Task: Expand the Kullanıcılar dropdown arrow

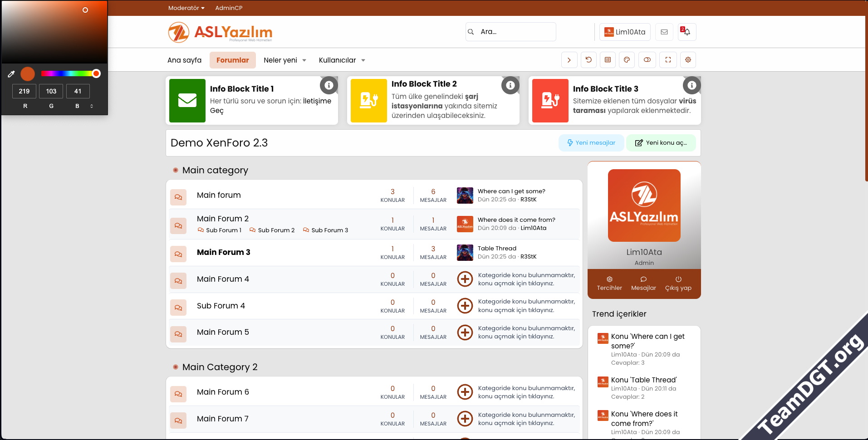Action: [363, 60]
